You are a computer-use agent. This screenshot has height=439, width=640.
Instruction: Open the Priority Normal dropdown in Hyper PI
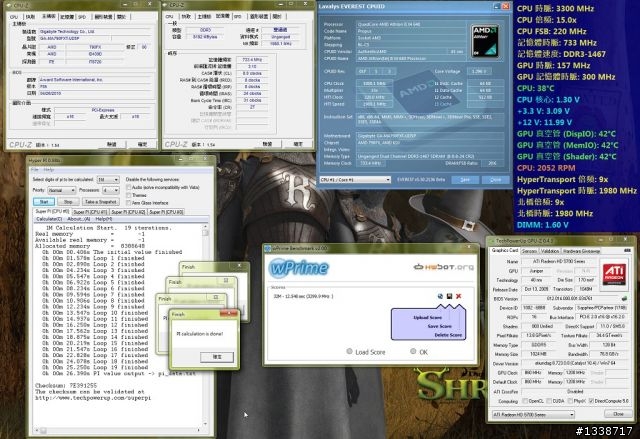(61, 190)
